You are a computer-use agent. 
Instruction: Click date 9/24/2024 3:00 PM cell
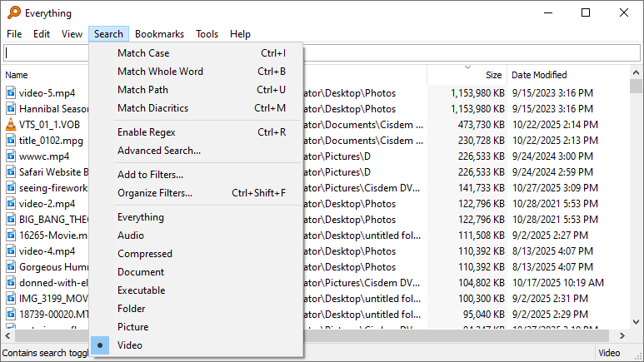552,156
